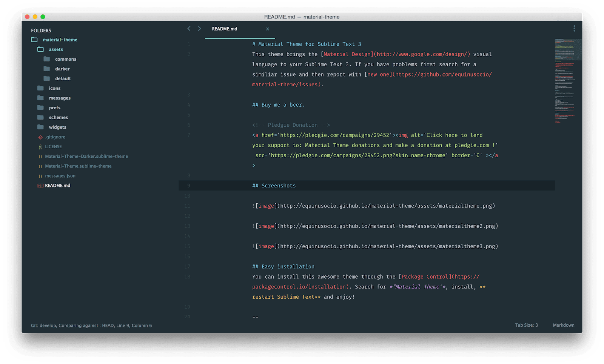Expand the default folder

[63, 78]
